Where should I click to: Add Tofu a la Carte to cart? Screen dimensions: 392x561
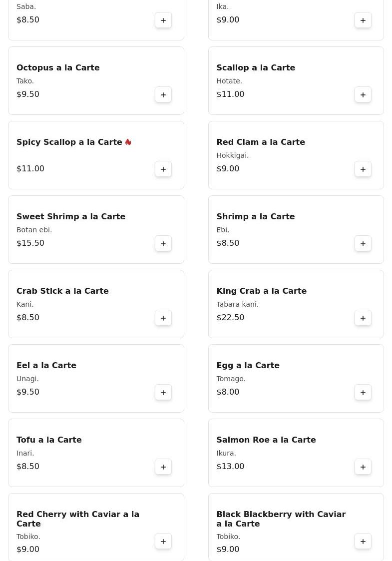163,467
